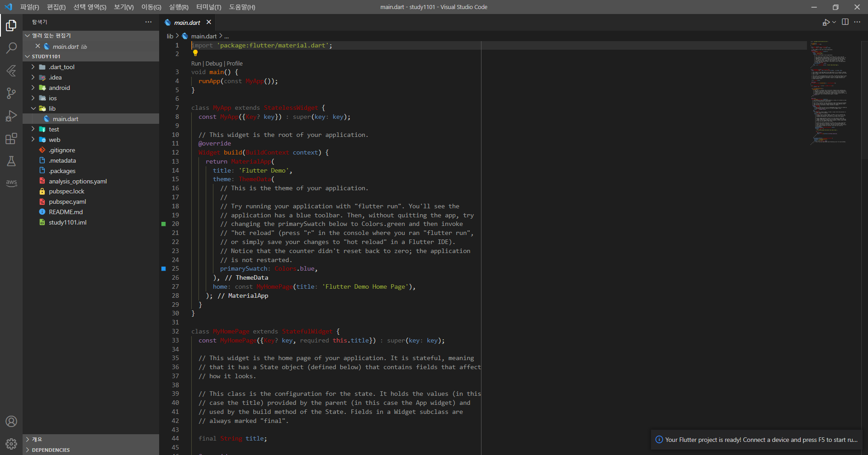Expand the android folder
Image resolution: width=868 pixels, height=455 pixels.
33,88
